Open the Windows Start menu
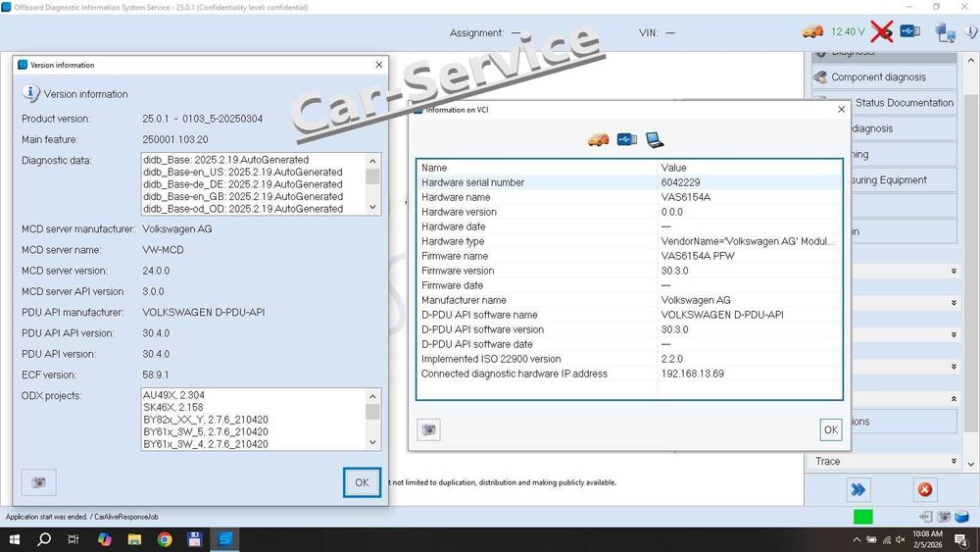Screen dimensions: 980x552 tap(15, 539)
